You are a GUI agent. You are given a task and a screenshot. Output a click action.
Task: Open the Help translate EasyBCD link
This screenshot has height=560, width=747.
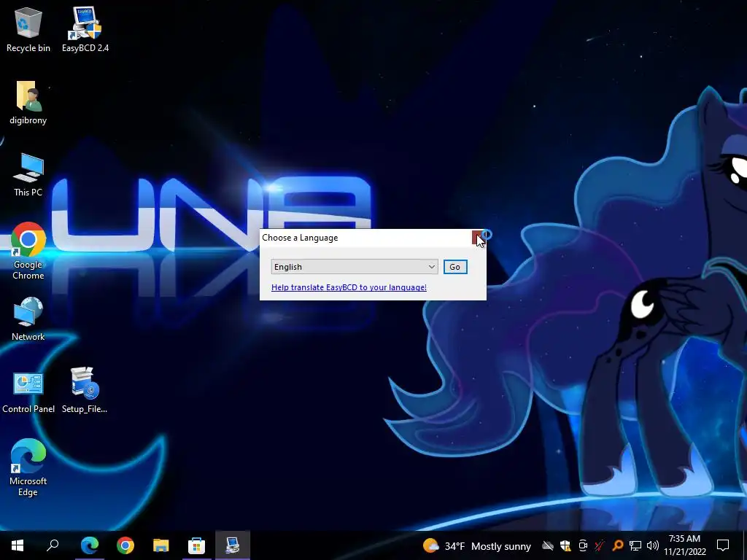coord(349,287)
